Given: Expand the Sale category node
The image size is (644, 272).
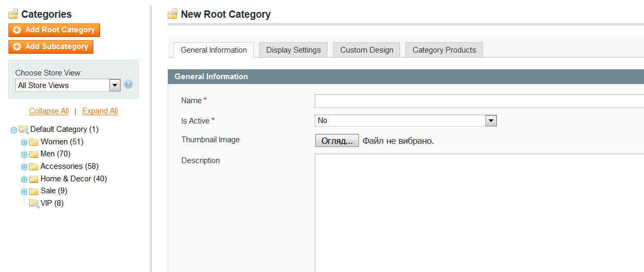Looking at the screenshot, I should pyautogui.click(x=24, y=191).
